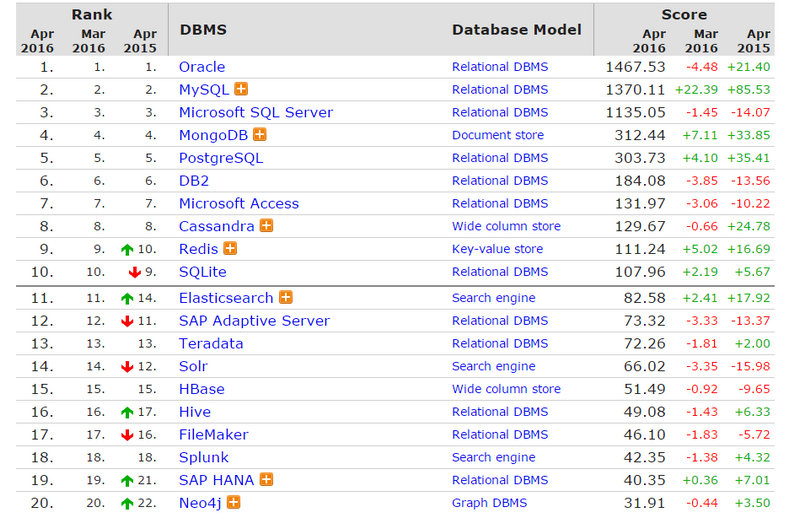Click the Rank column header

[x=92, y=14]
